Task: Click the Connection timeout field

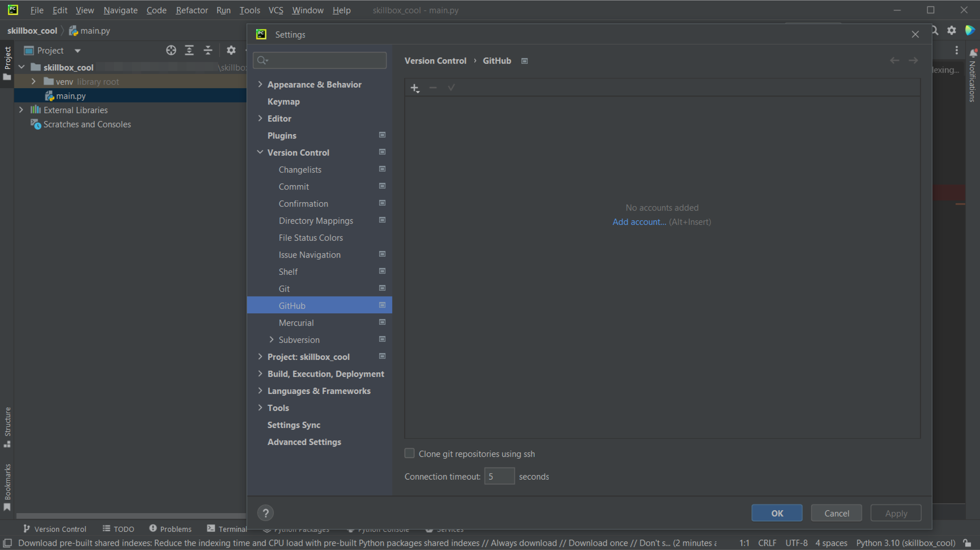Action: pos(499,476)
